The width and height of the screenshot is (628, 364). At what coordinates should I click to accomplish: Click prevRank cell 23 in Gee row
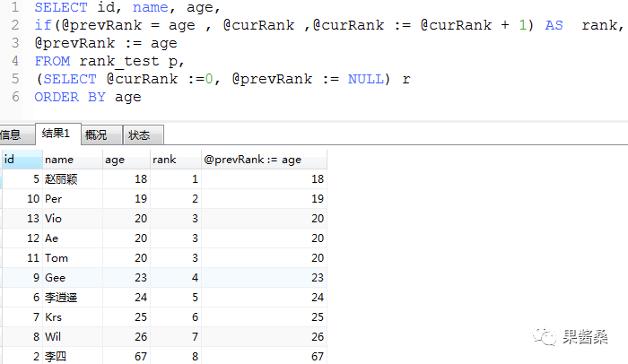pos(264,278)
